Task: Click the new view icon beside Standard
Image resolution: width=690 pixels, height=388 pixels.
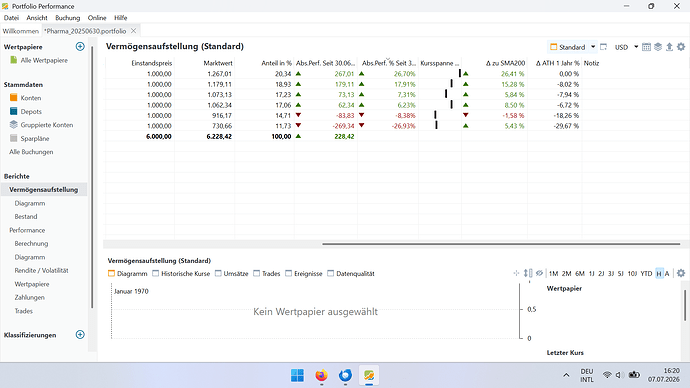Action: 604,47
